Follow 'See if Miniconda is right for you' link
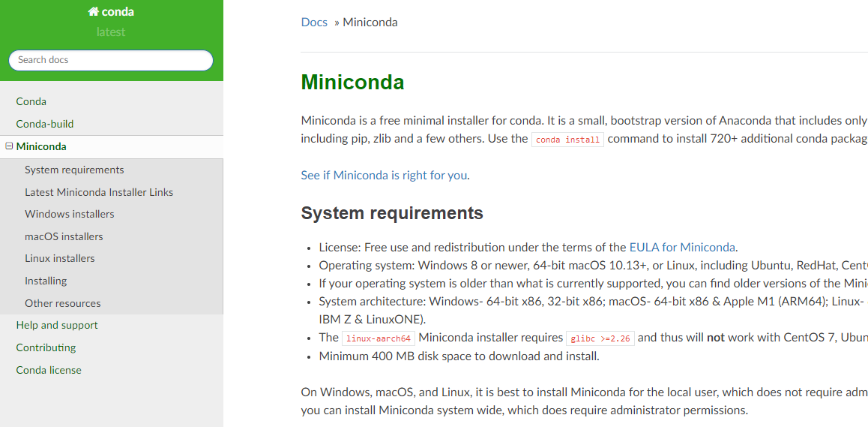868x427 pixels. pos(385,176)
